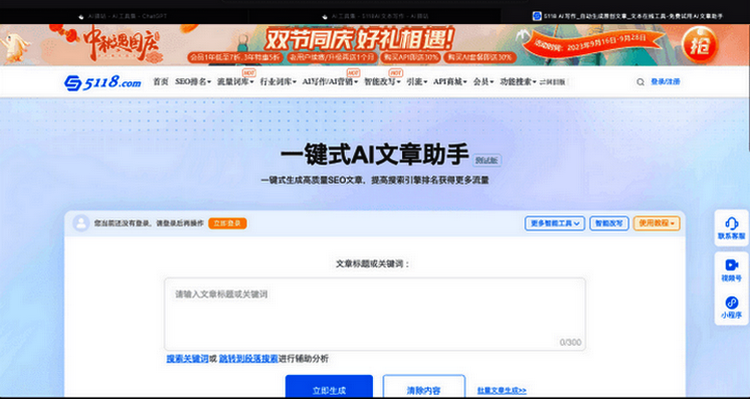Open the 小程序 mini program icon

731,302
